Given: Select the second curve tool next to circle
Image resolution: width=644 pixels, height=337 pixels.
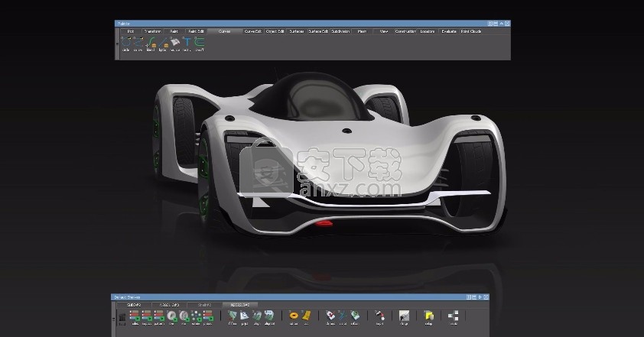Looking at the screenshot, I should coord(138,42).
